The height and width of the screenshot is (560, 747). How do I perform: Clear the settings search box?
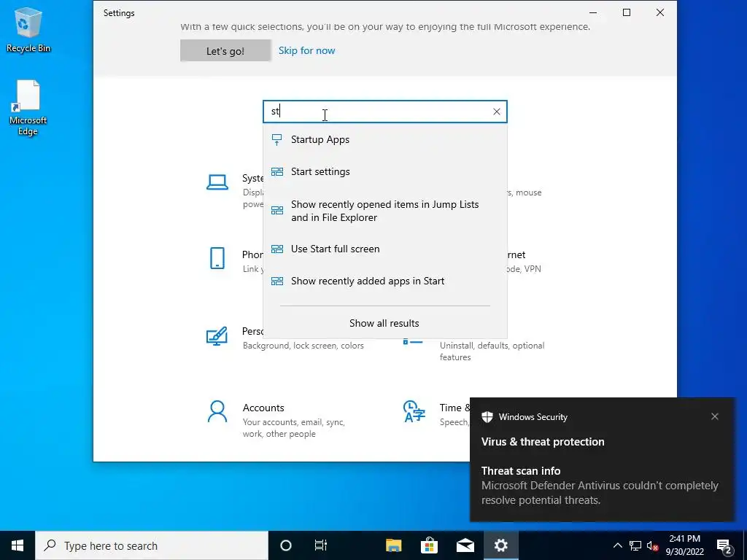point(496,112)
